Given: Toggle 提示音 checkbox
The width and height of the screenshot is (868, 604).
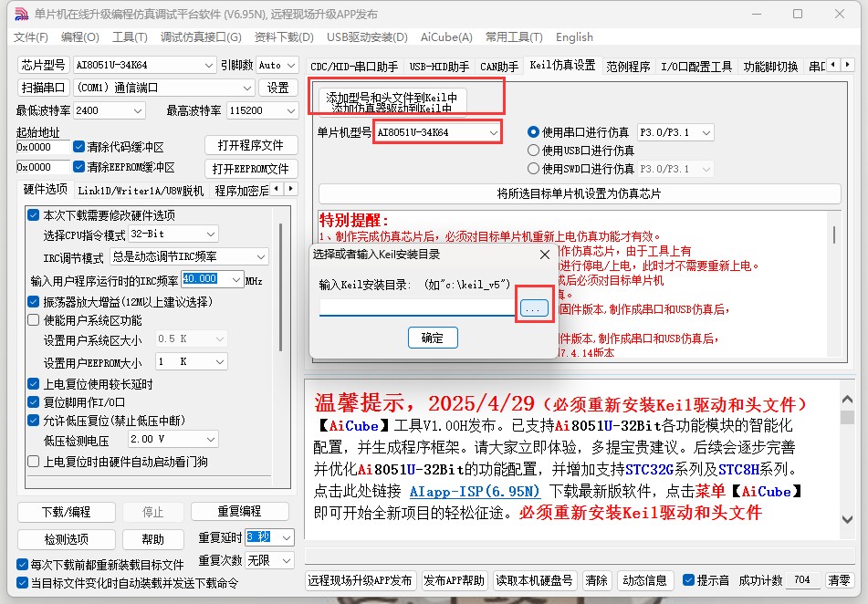Looking at the screenshot, I should (x=688, y=579).
